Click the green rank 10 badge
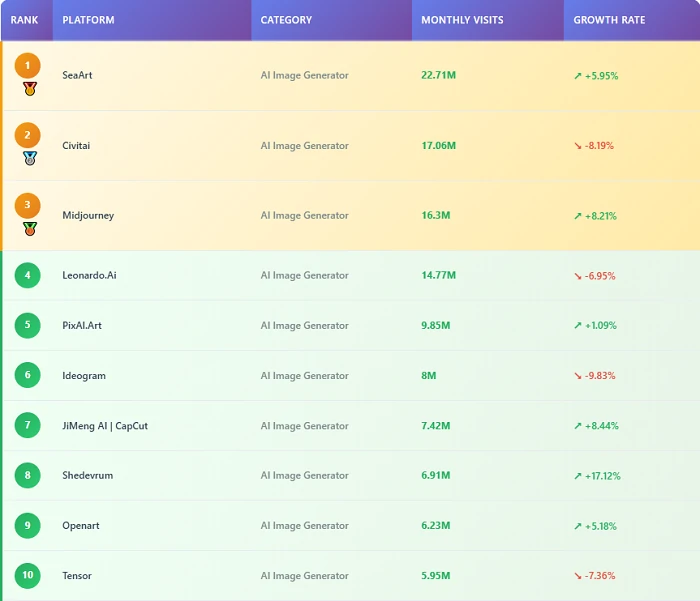Viewport: 700px width, 601px height. tap(28, 575)
